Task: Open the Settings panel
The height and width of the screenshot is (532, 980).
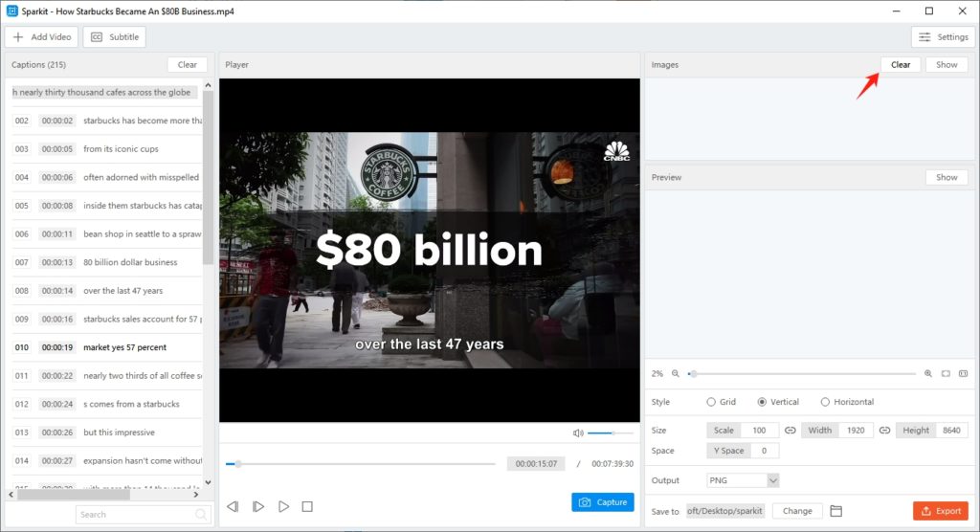Action: (x=943, y=37)
